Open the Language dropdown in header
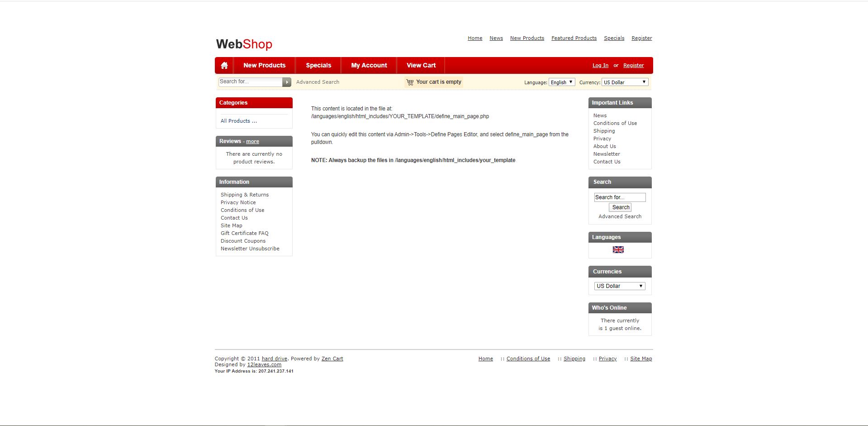The width and height of the screenshot is (868, 426). click(x=561, y=82)
